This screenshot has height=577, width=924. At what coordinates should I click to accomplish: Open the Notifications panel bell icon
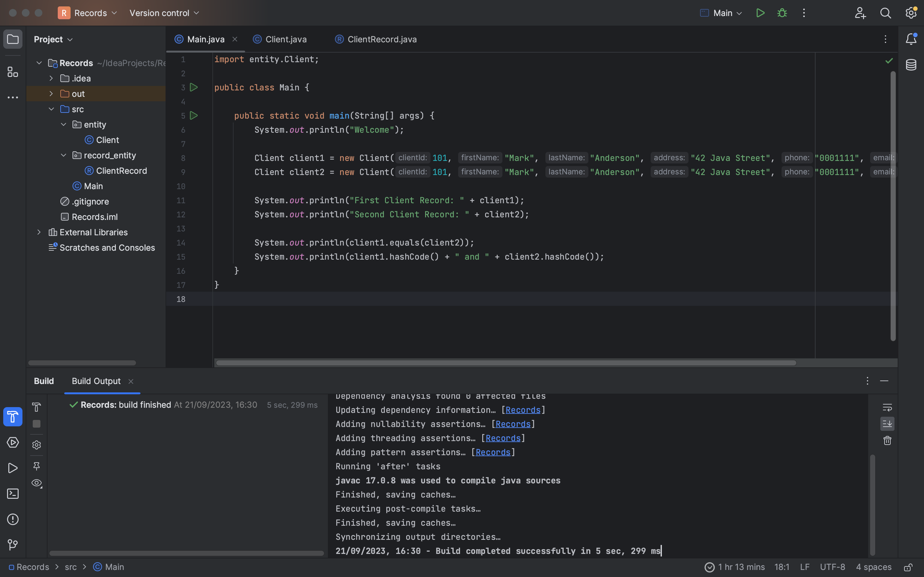pos(911,39)
